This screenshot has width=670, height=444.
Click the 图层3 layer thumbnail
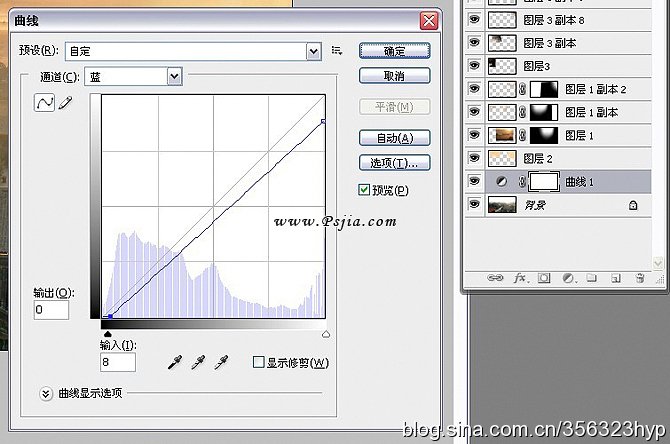click(x=502, y=66)
